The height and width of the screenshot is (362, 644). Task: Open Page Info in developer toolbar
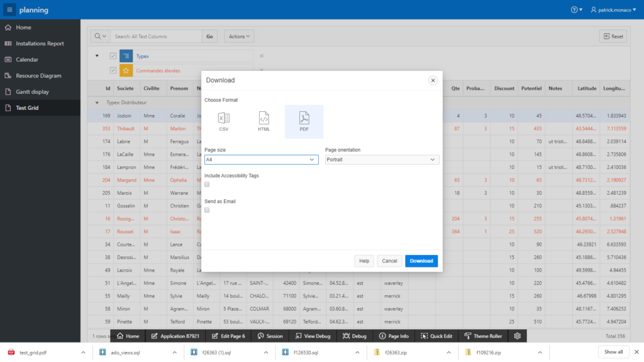tap(394, 336)
